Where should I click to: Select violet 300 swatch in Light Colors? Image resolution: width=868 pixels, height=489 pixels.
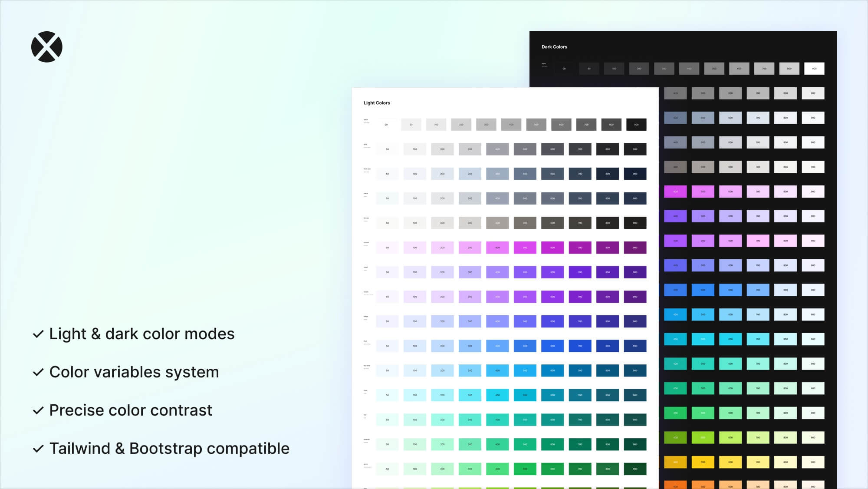coord(470,272)
